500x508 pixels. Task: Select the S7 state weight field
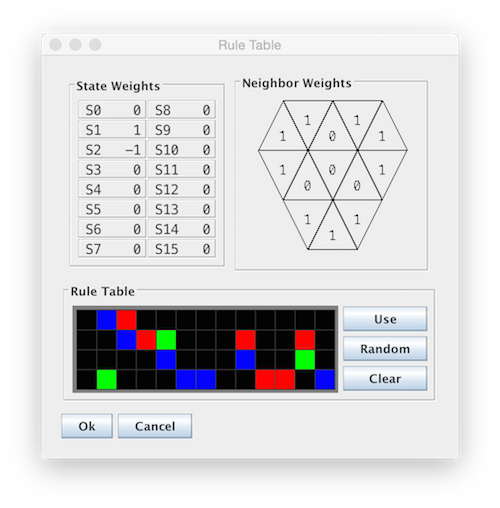[112, 249]
